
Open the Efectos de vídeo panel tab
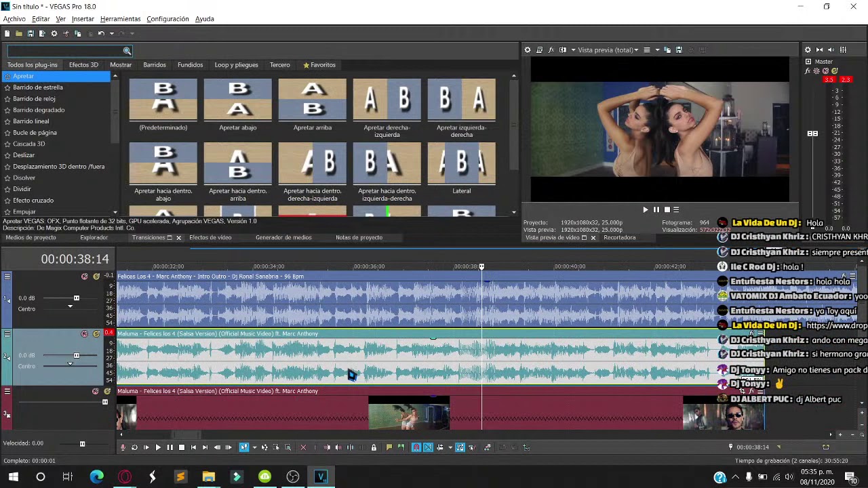coord(210,238)
